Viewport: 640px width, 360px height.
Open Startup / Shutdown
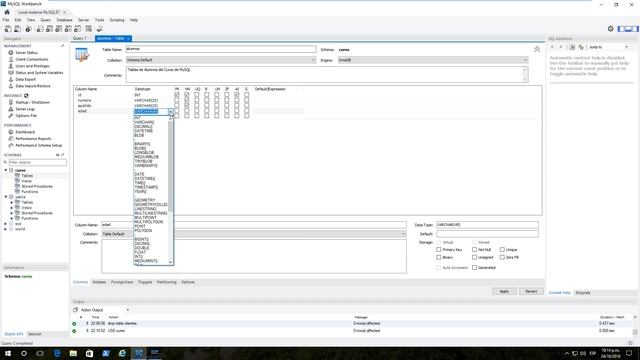click(32, 102)
